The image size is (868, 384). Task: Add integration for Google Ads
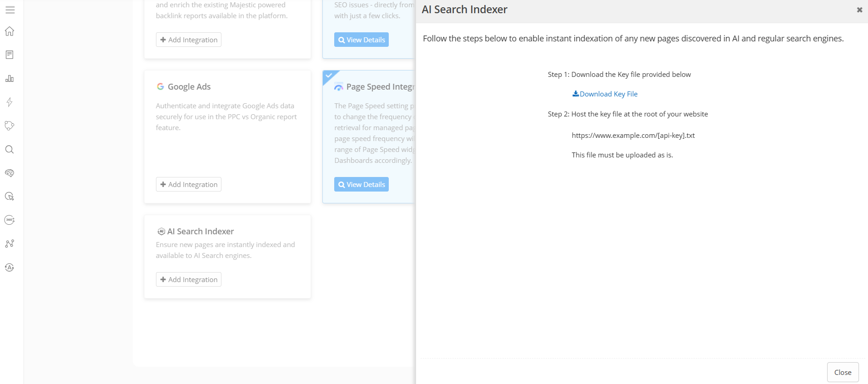189,184
